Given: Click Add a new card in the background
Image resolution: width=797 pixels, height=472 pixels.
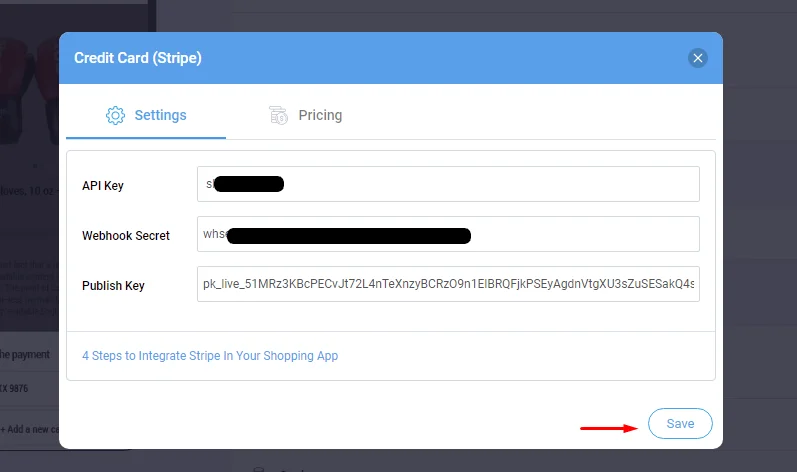Looking at the screenshot, I should pos(29,429).
